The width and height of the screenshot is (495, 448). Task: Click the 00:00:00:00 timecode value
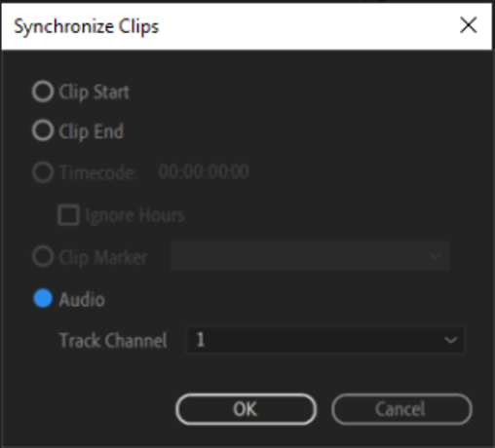point(204,171)
